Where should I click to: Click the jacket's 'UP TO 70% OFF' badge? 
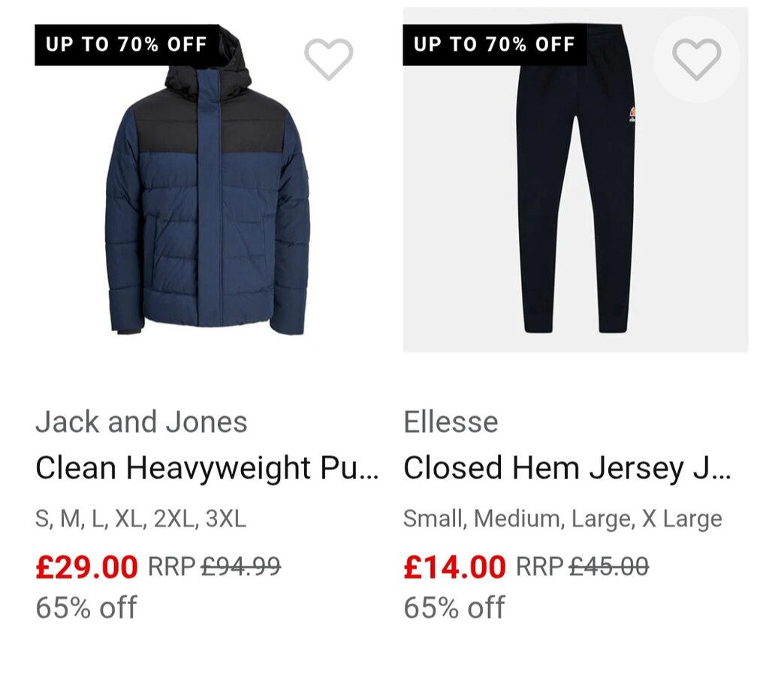tap(126, 44)
